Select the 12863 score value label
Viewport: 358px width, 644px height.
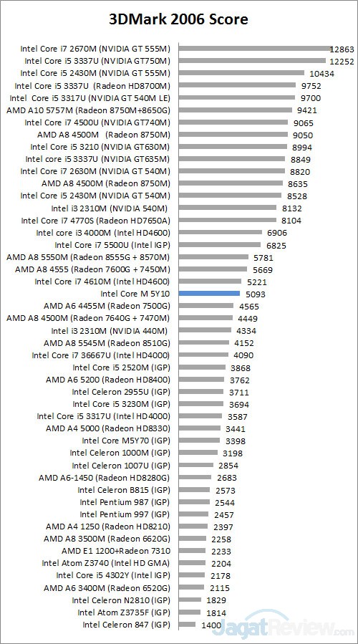pos(342,49)
